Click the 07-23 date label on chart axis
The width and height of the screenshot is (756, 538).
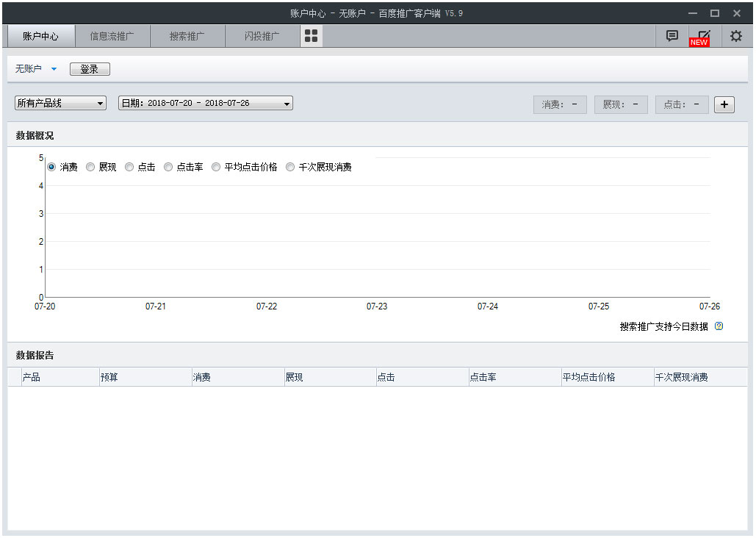point(377,306)
